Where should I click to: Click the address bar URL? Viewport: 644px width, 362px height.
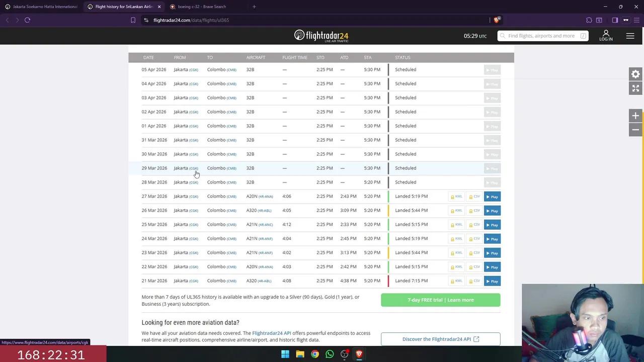tap(191, 20)
